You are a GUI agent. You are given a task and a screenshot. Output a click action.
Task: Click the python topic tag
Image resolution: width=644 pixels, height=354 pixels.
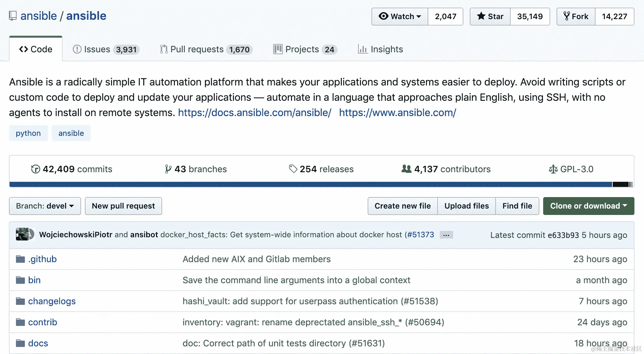pos(28,133)
